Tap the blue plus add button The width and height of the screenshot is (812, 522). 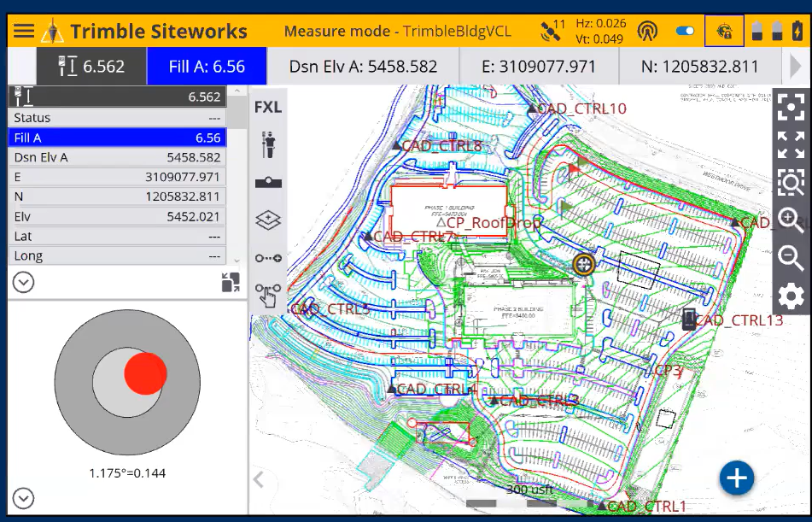[x=736, y=478]
